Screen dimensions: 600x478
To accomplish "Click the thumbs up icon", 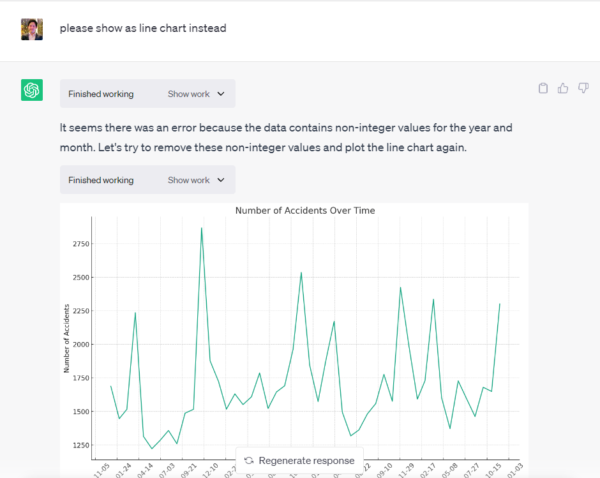I will (x=563, y=88).
